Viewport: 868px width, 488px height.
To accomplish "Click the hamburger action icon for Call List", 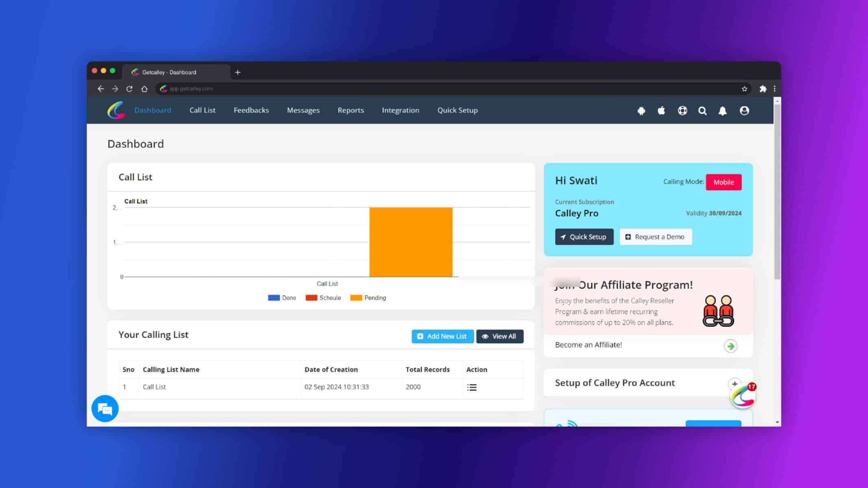I will 472,387.
